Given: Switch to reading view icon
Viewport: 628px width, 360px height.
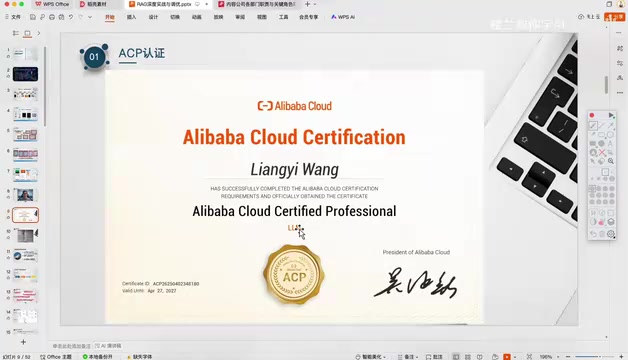Looking at the screenshot, I should [x=479, y=356].
